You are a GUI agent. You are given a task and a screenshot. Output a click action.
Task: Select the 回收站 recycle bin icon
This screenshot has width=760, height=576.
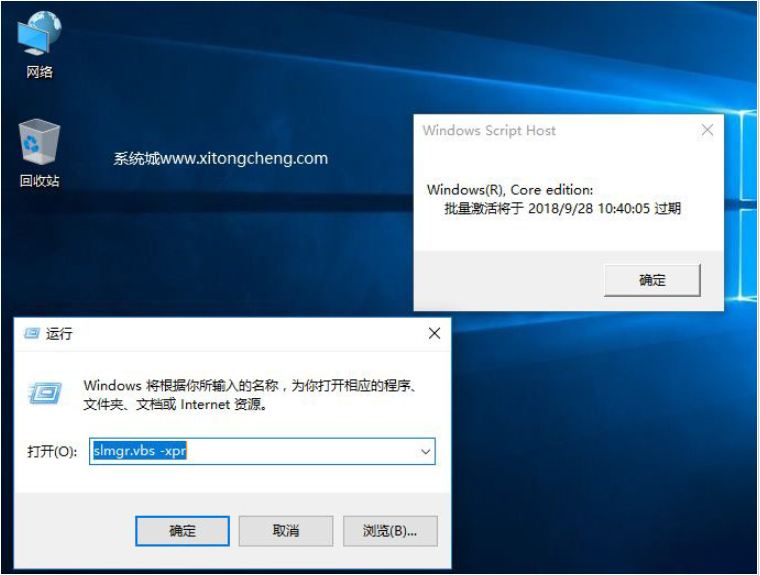(39, 143)
